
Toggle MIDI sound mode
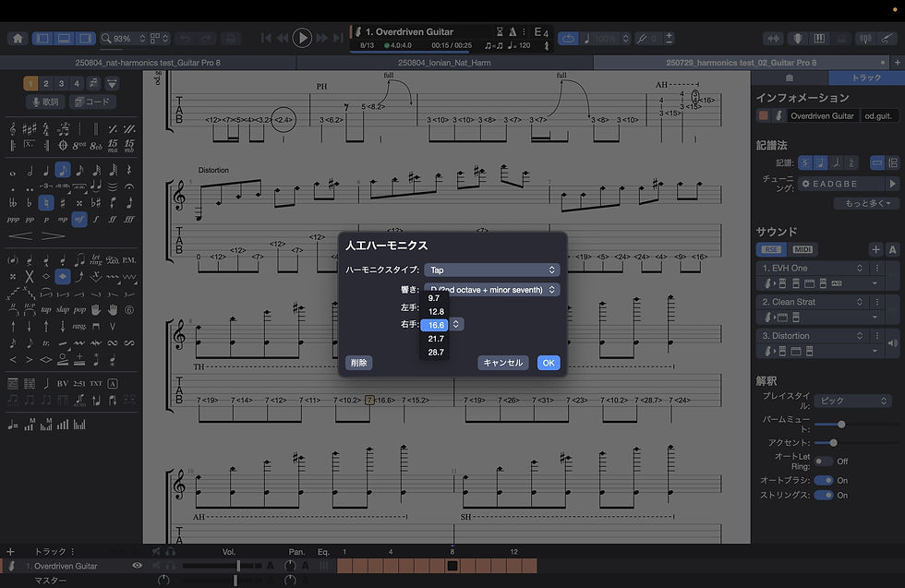click(802, 249)
